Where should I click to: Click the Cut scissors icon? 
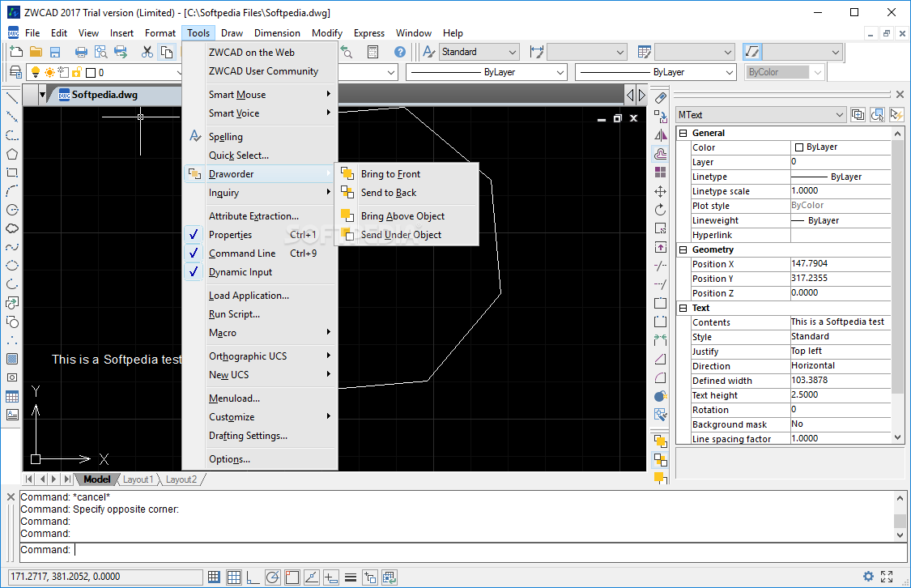(147, 52)
